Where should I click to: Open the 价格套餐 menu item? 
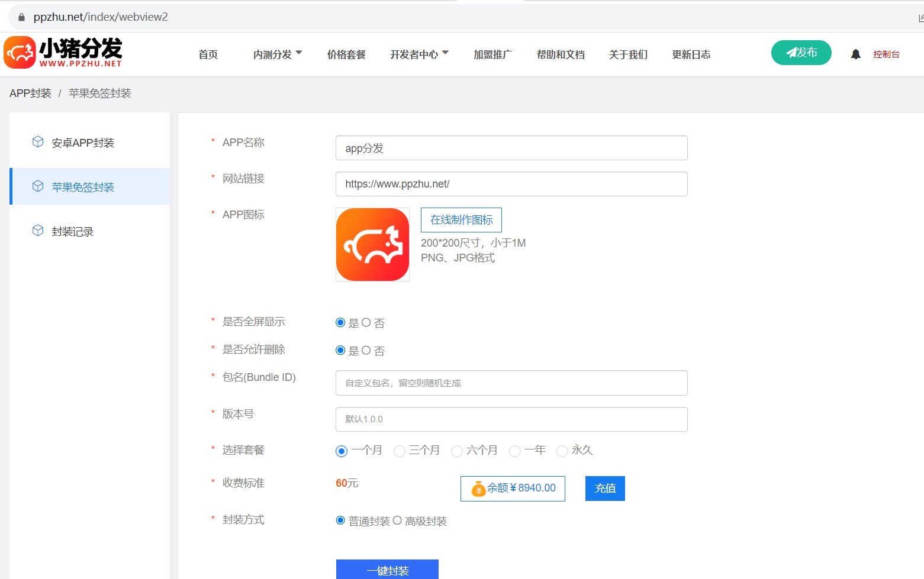pyautogui.click(x=346, y=54)
